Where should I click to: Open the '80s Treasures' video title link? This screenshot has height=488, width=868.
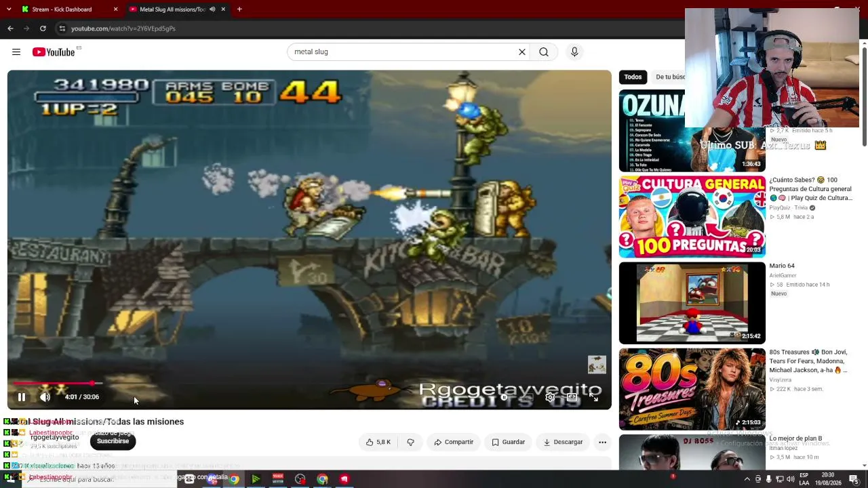pyautogui.click(x=808, y=361)
